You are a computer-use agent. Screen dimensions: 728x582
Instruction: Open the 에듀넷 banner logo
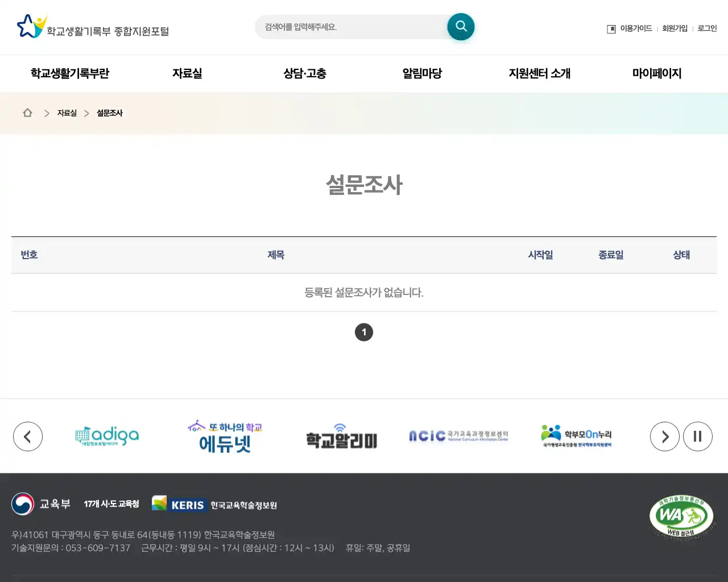225,436
